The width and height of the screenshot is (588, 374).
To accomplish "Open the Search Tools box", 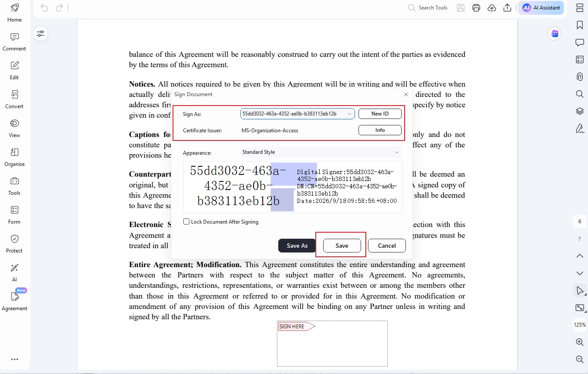I will click(428, 8).
